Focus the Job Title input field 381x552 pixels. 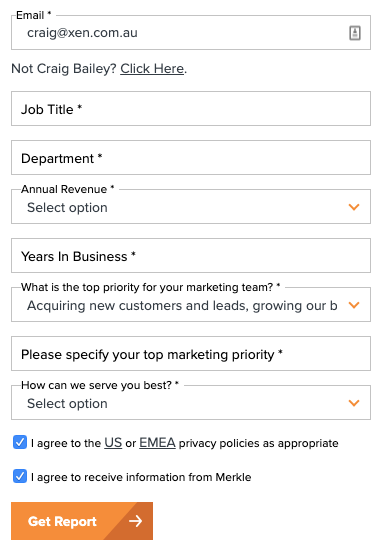191,108
